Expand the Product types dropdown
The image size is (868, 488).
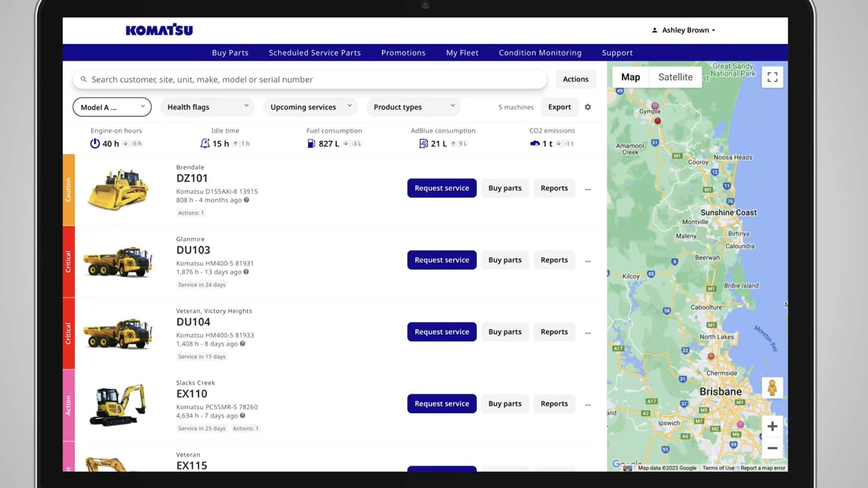pyautogui.click(x=413, y=107)
